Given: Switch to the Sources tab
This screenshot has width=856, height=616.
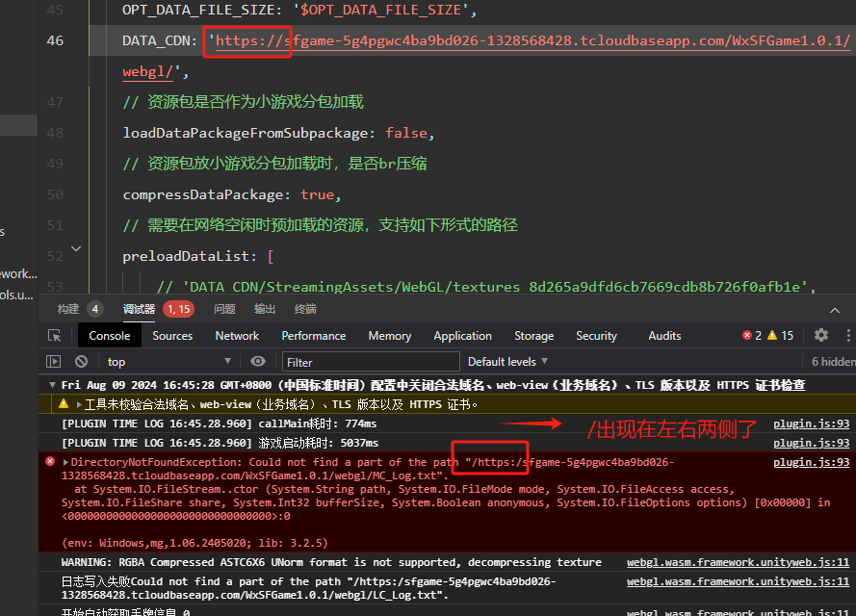Looking at the screenshot, I should click(x=172, y=336).
